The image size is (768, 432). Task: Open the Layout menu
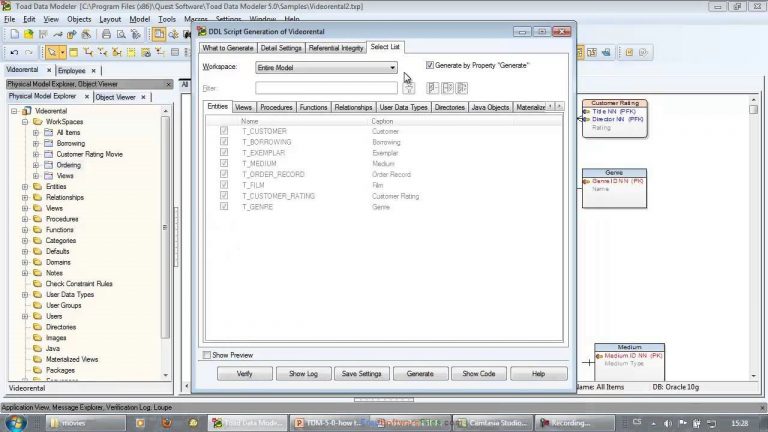click(x=110, y=19)
